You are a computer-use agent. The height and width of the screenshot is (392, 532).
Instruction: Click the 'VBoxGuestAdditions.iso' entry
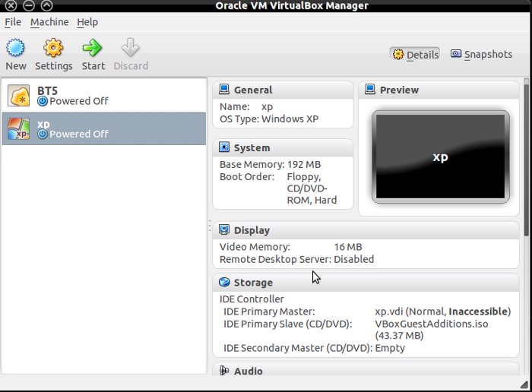point(432,324)
